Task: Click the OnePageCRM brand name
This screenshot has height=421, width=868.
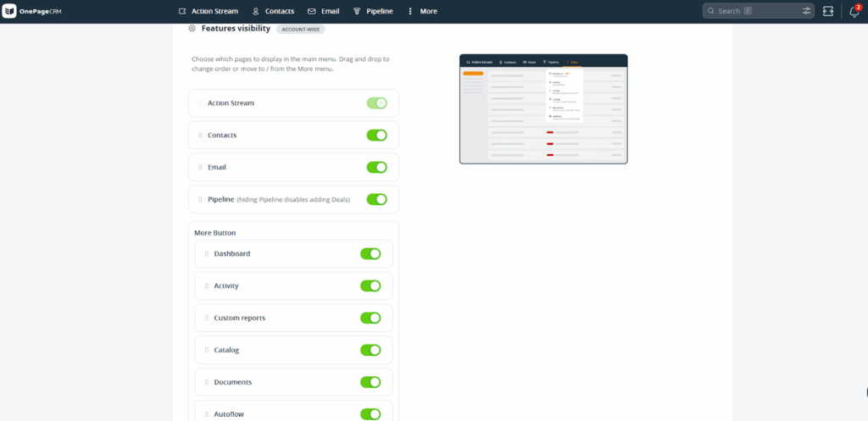Action: coord(40,12)
